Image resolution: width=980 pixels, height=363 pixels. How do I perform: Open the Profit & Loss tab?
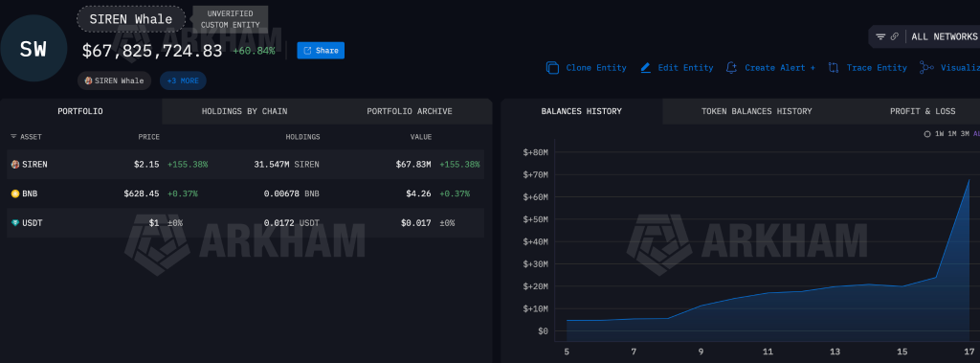click(923, 111)
